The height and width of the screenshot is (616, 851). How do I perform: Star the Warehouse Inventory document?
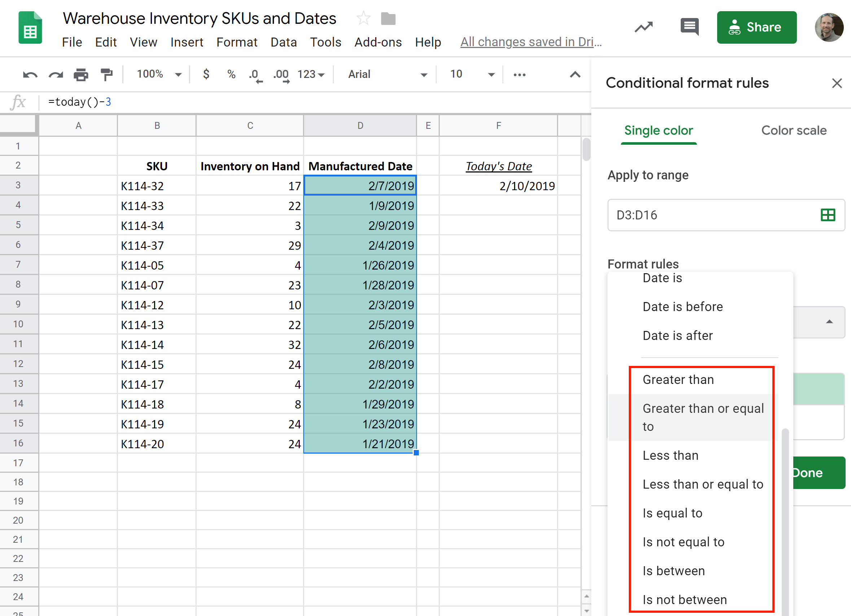(x=363, y=18)
